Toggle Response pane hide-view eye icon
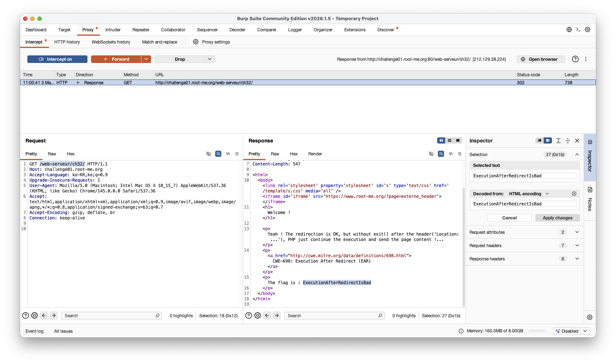 431,154
